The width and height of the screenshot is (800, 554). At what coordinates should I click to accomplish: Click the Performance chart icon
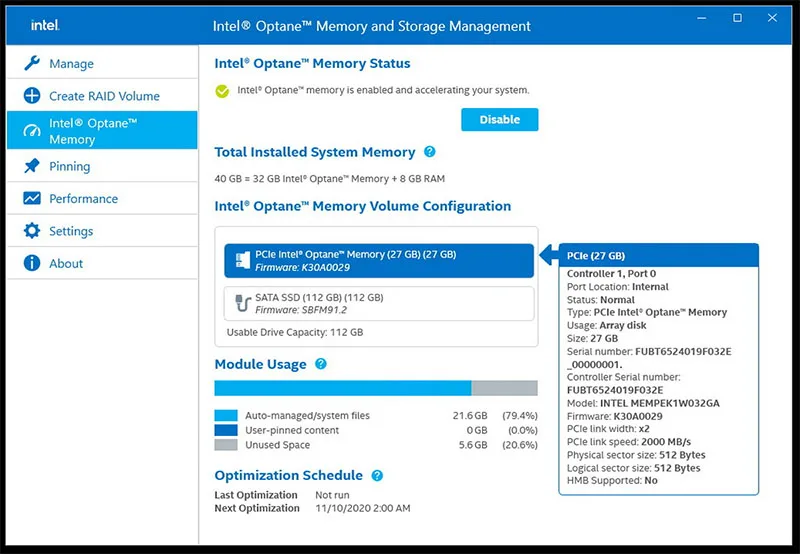(32, 198)
